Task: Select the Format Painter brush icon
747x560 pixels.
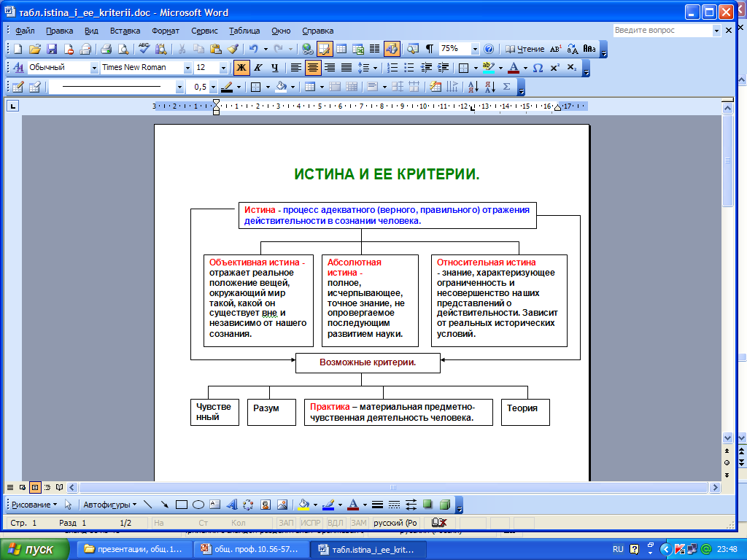Action: [233, 49]
